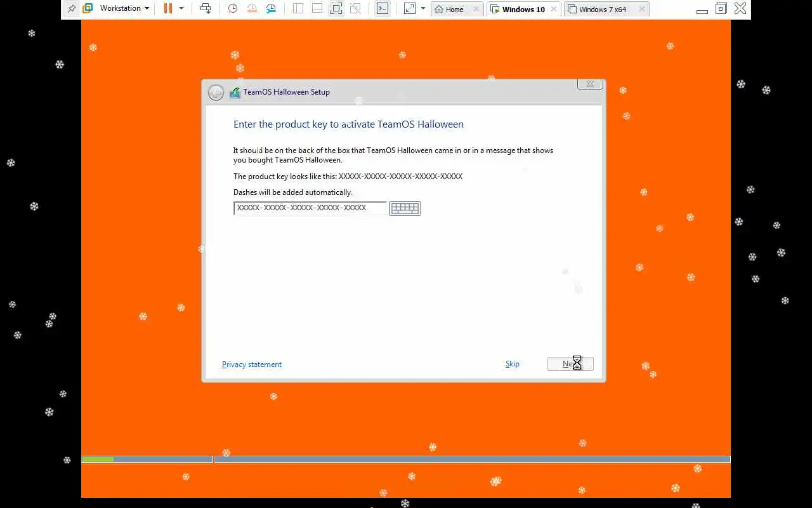This screenshot has height=508, width=812.
Task: Click the back arrow in Setup
Action: (216, 93)
